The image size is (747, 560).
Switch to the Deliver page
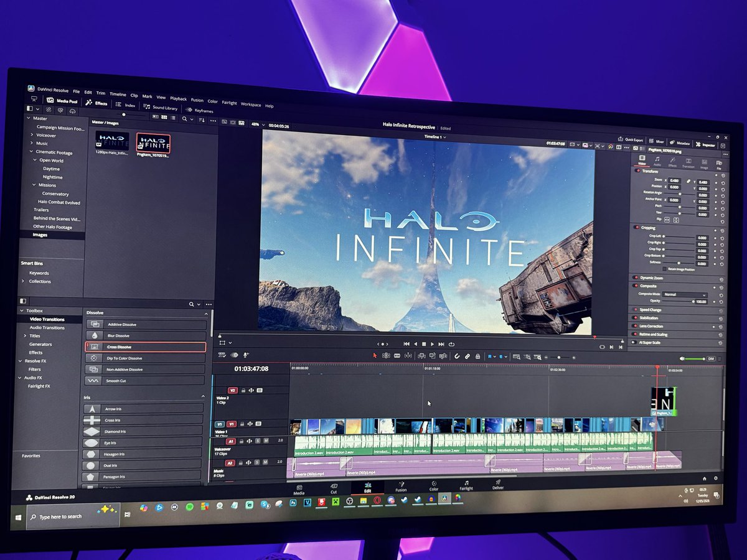[498, 485]
